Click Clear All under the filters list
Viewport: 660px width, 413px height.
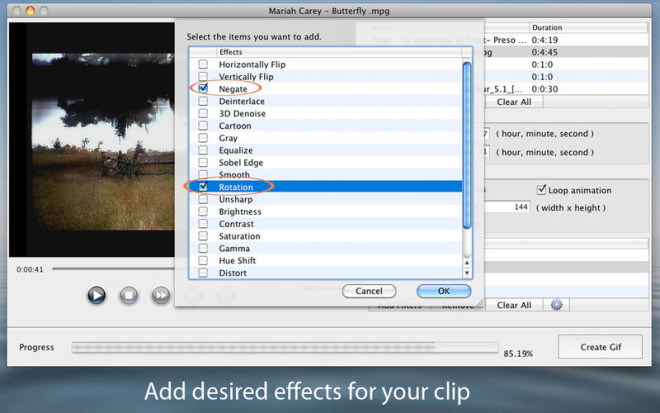pos(514,305)
